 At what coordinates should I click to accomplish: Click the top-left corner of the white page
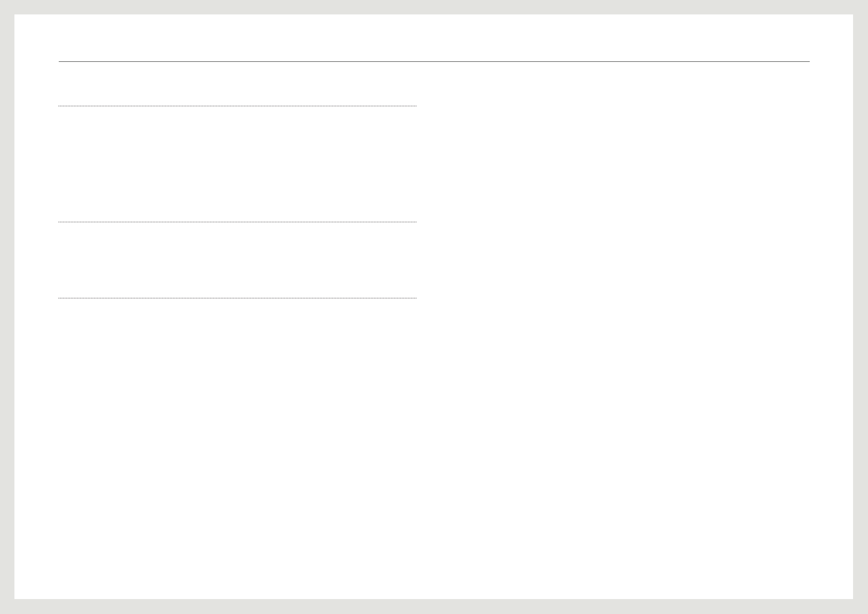point(15,15)
